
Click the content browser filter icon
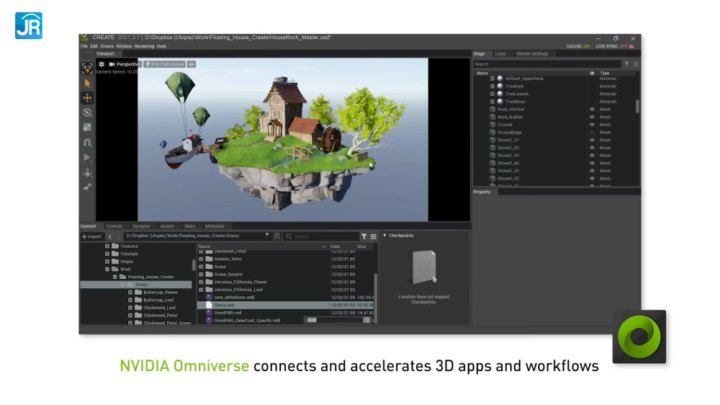tap(363, 236)
